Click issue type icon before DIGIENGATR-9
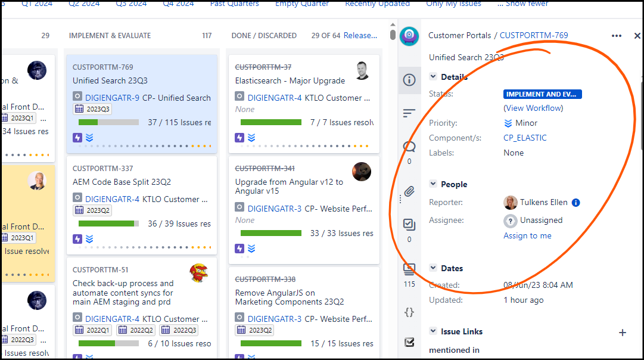This screenshot has width=644, height=360. [77, 96]
